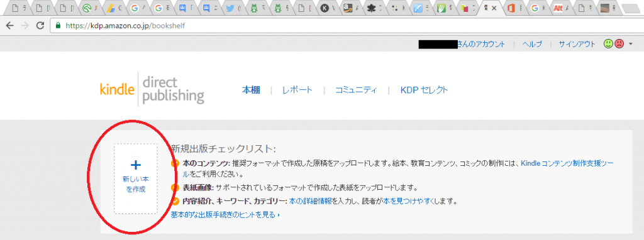
Task: Click the browser back arrow
Action: 9,25
